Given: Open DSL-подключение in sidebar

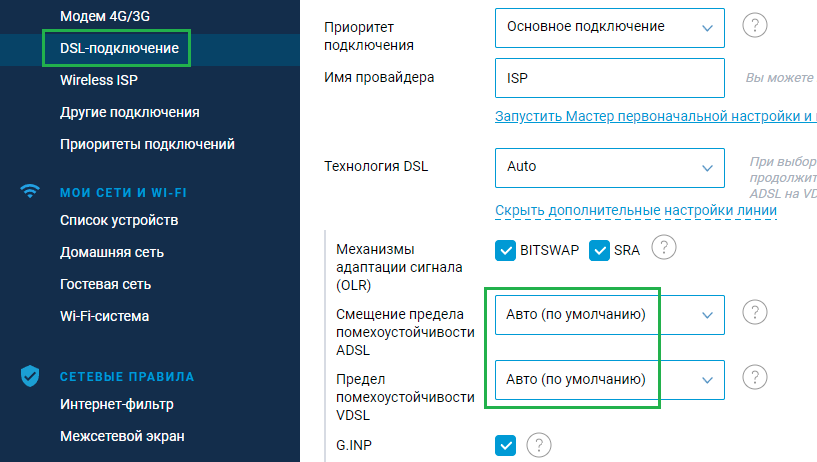Looking at the screenshot, I should click(120, 48).
